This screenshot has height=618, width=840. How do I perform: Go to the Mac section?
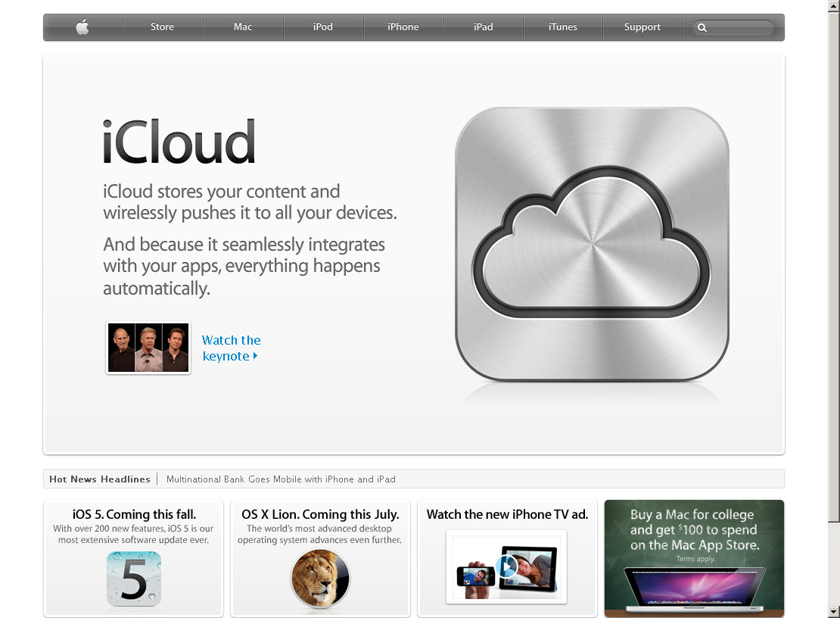pyautogui.click(x=243, y=27)
